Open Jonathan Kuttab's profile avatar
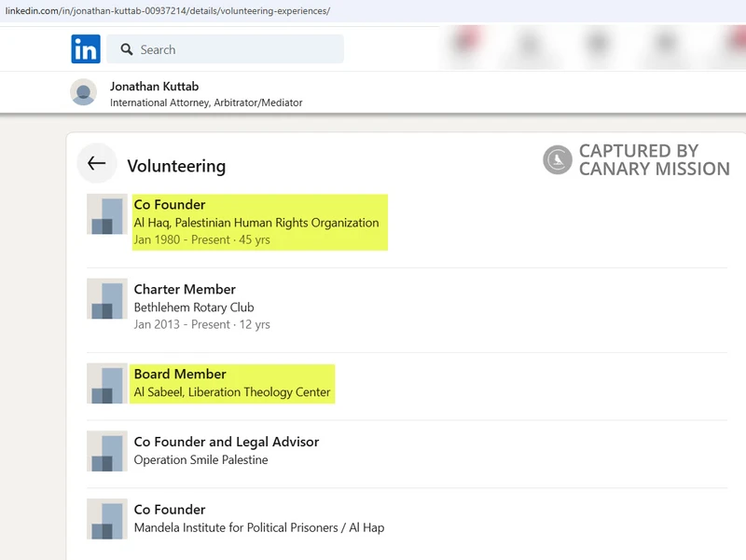The width and height of the screenshot is (746, 560). pos(84,92)
